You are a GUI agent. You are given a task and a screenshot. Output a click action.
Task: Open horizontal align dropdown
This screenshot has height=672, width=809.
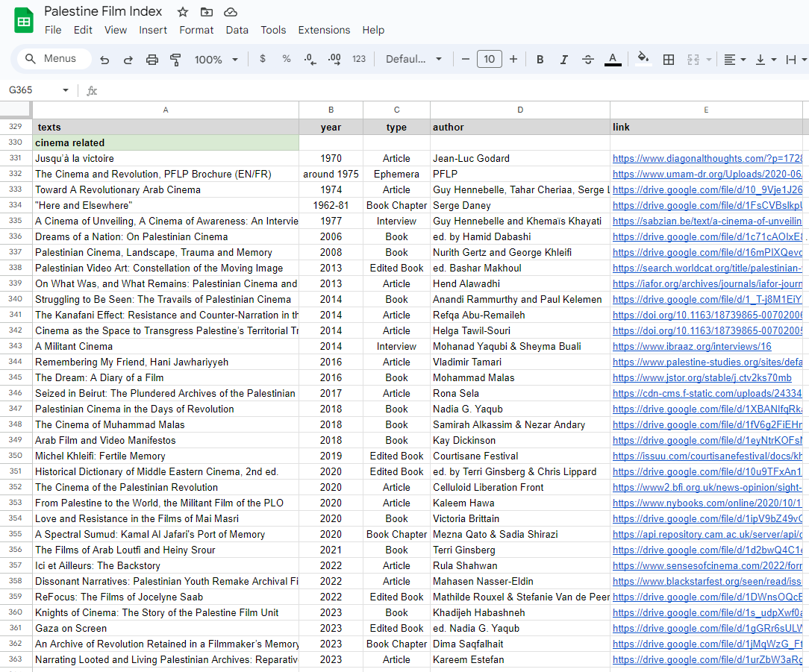[734, 60]
